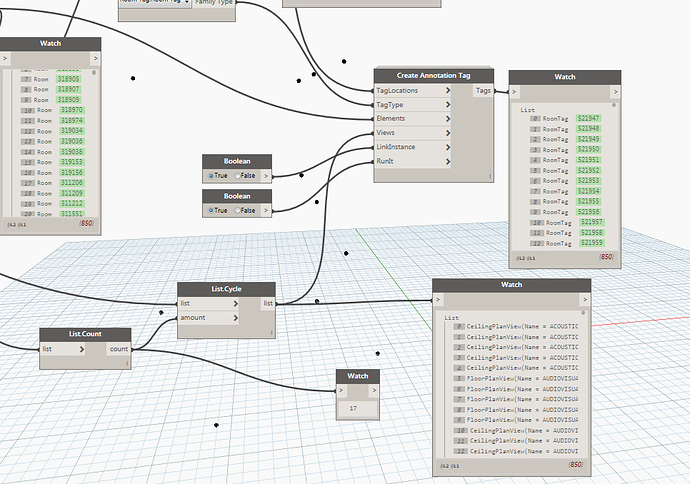The image size is (690, 484).
Task: Select the header of the Boolean node wired to LinkInstance
Action: [237, 161]
